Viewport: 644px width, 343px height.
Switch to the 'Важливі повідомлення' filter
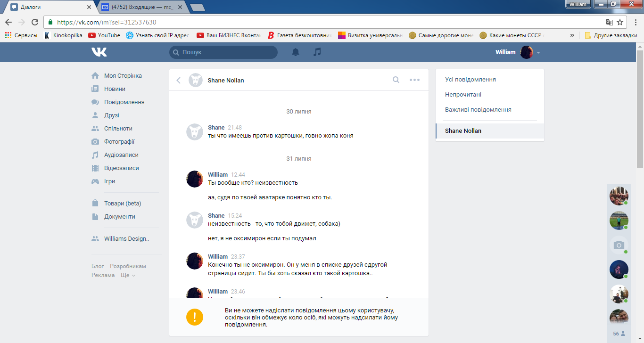tap(478, 110)
